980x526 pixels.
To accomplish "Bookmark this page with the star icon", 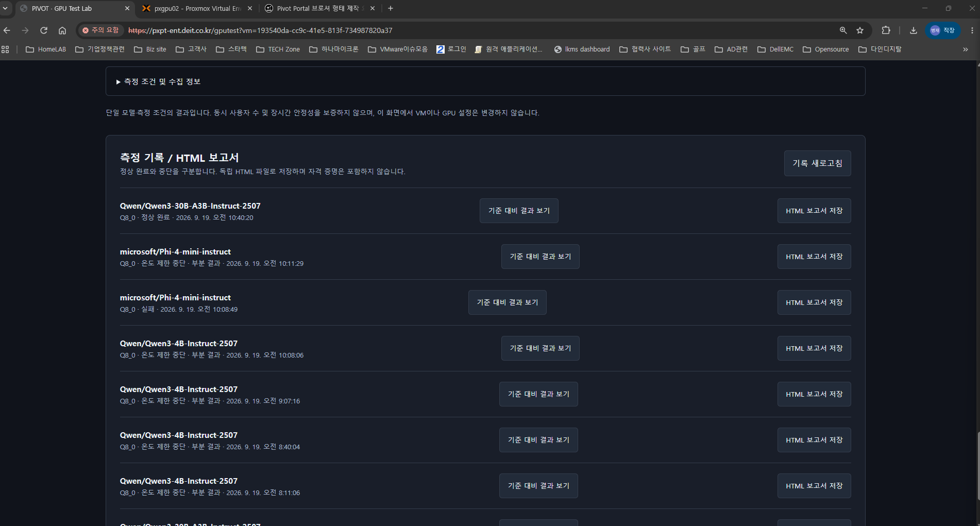I will [860, 30].
